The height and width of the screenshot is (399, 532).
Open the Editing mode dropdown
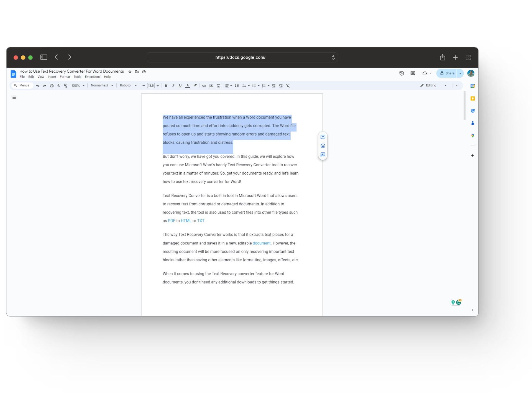coord(433,85)
